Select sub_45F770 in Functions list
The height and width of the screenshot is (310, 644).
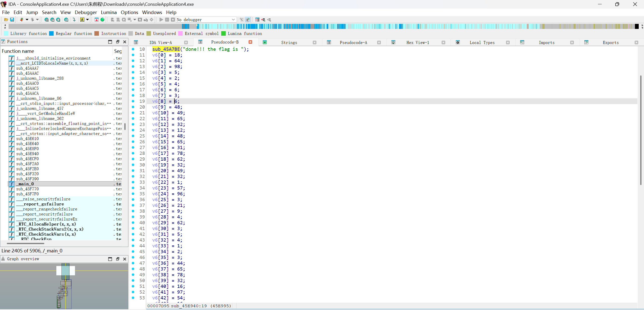[27, 189]
